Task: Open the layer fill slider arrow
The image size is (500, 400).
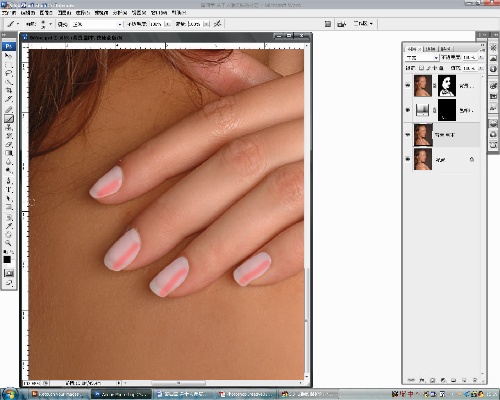Action: [x=480, y=68]
